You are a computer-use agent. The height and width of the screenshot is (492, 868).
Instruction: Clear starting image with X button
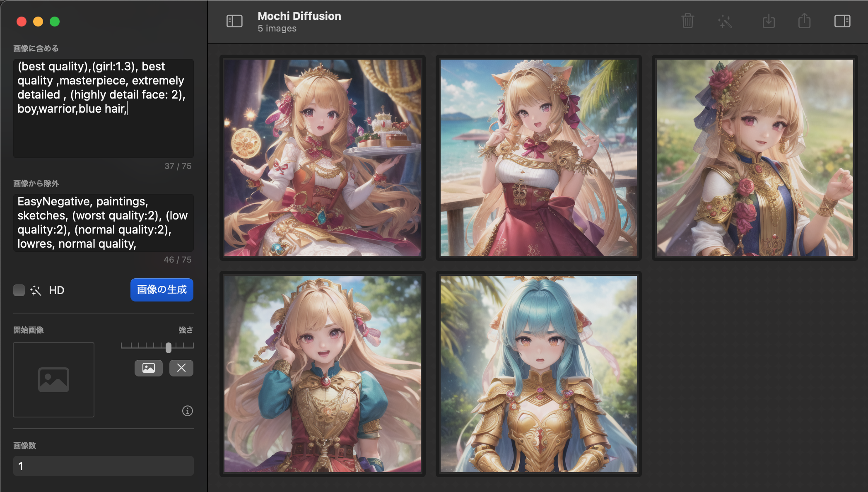click(181, 368)
